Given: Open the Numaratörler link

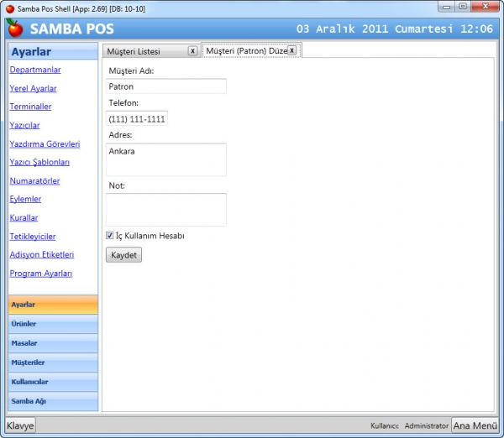Looking at the screenshot, I should click(x=34, y=180).
